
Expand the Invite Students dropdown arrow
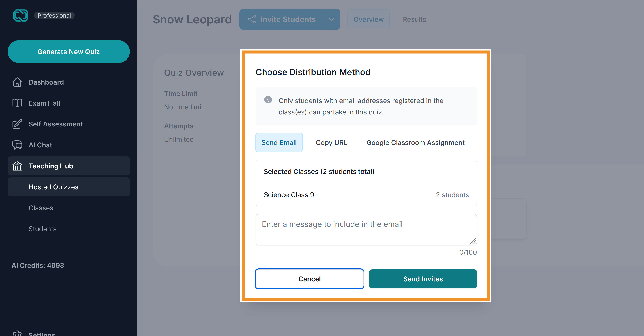coord(331,19)
